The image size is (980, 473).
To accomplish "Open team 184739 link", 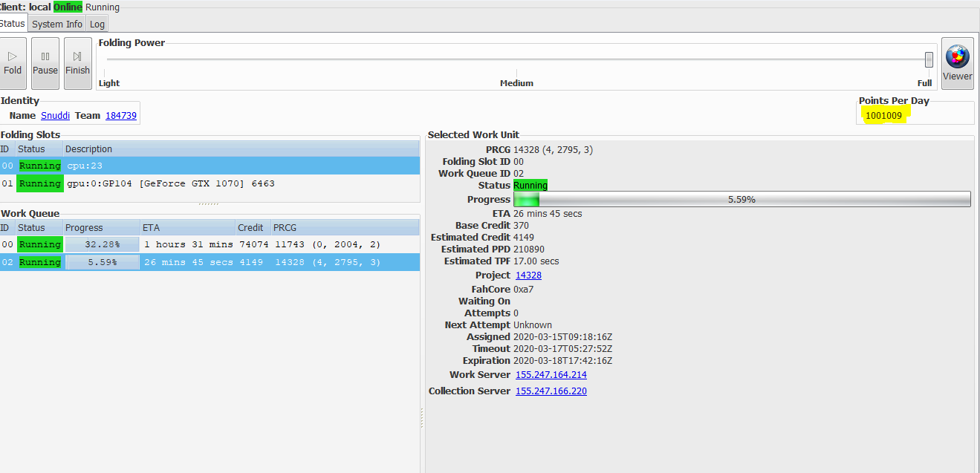I will pos(120,116).
